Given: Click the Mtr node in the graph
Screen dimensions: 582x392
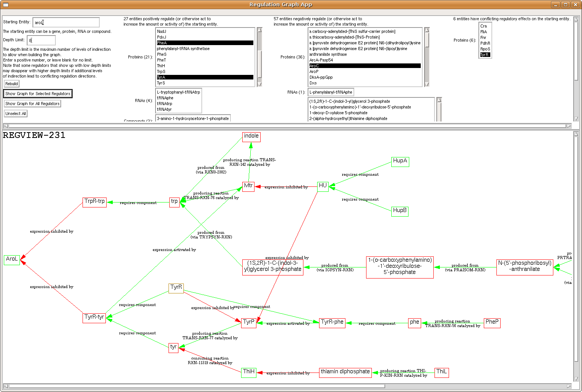Looking at the screenshot, I should click(248, 187).
